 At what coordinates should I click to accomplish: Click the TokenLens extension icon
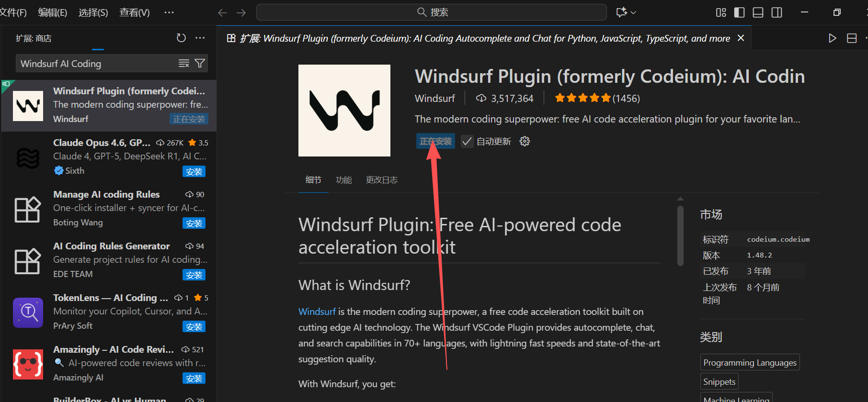click(28, 313)
